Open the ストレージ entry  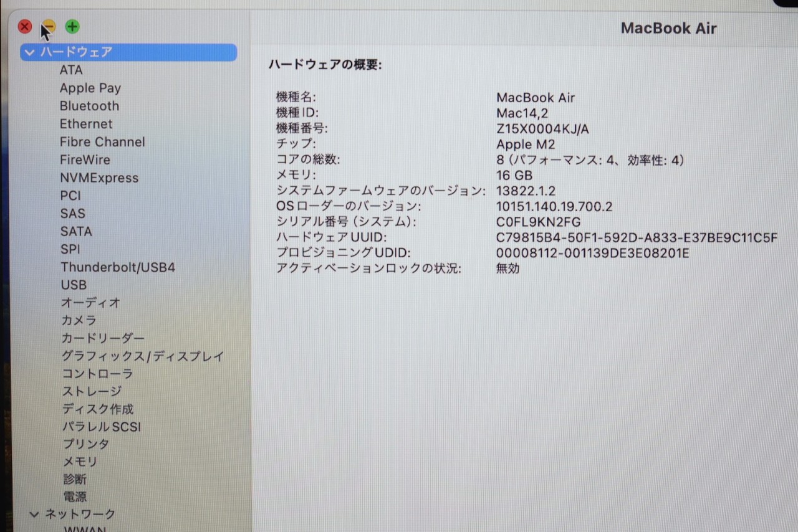(x=91, y=392)
